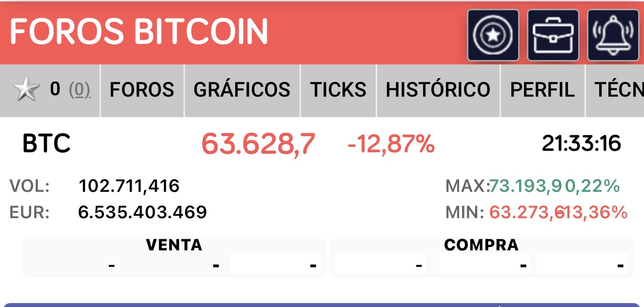Image resolution: width=644 pixels, height=307 pixels.
Task: Click the BTC ticker symbol
Action: tap(47, 144)
